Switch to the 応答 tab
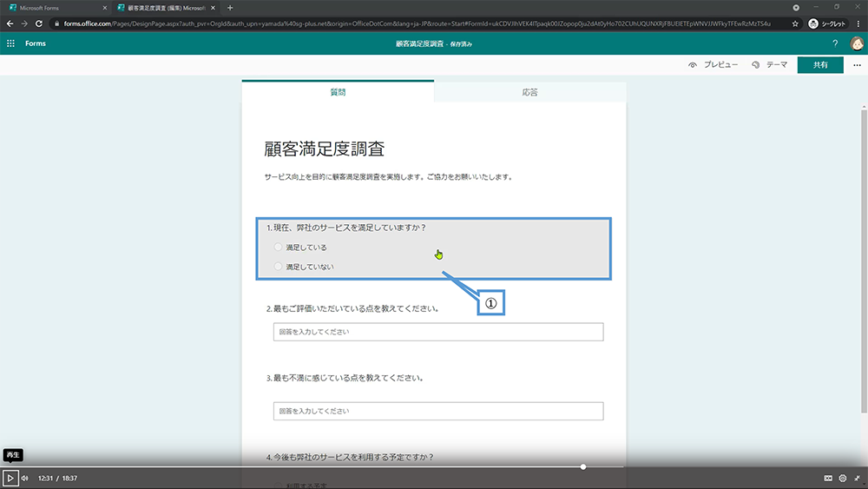 (529, 92)
